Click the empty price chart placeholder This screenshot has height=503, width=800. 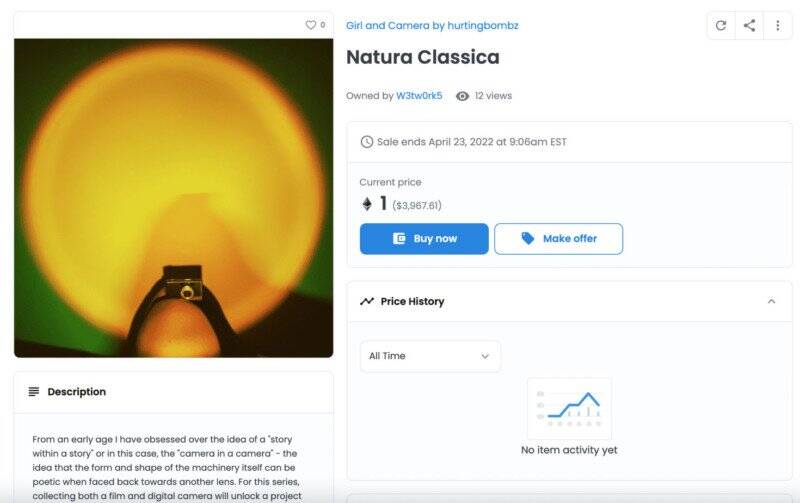(569, 409)
